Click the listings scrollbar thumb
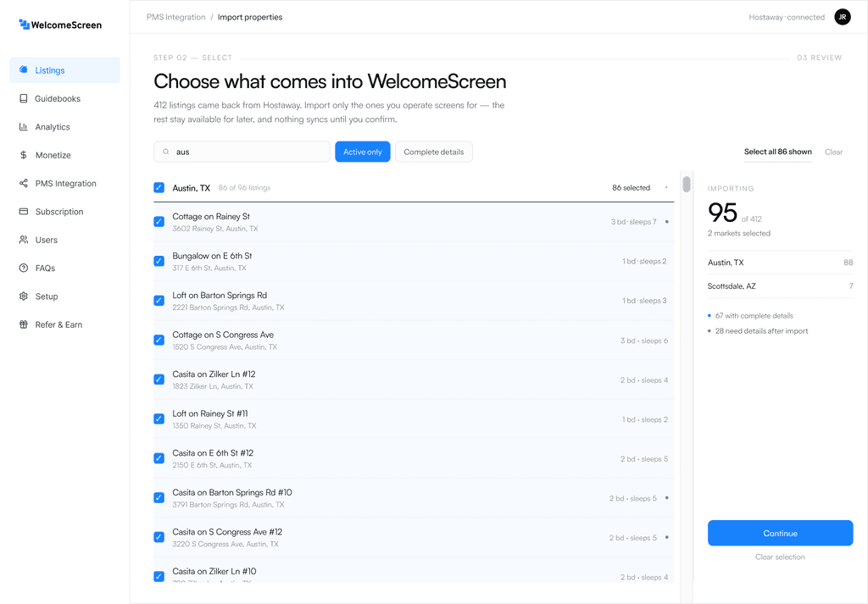868x604 pixels. [687, 184]
